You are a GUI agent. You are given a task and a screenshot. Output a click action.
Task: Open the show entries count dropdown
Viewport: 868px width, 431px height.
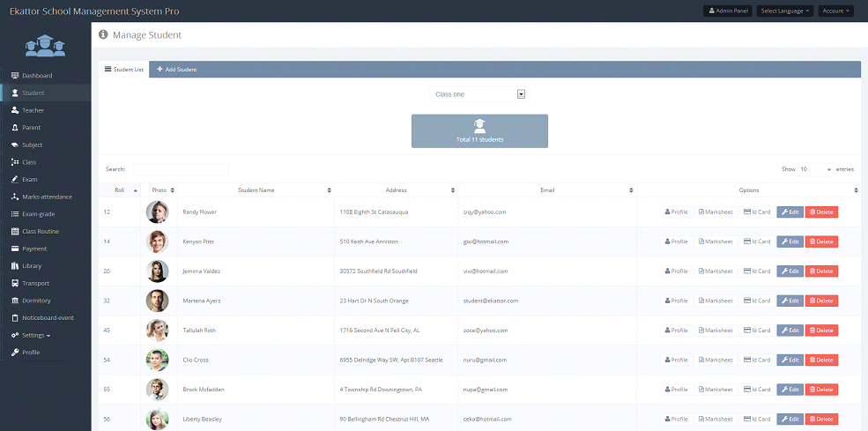[x=816, y=168]
